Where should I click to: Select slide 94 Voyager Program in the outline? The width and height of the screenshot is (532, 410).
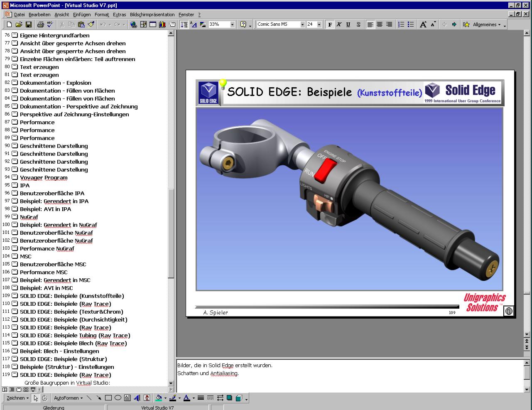tap(44, 177)
